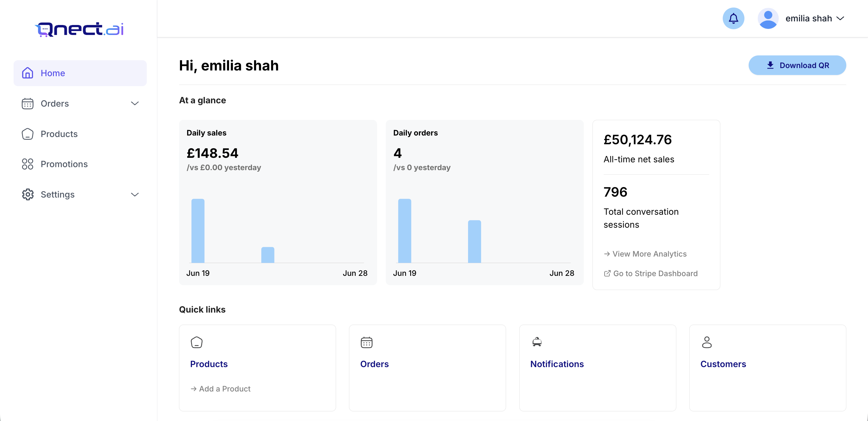Image resolution: width=868 pixels, height=421 pixels.
Task: Click the 796 conversation sessions figure
Action: click(x=615, y=192)
